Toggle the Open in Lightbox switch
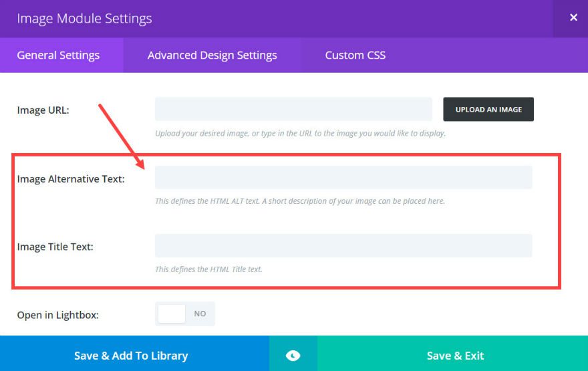The image size is (588, 371). pos(185,314)
